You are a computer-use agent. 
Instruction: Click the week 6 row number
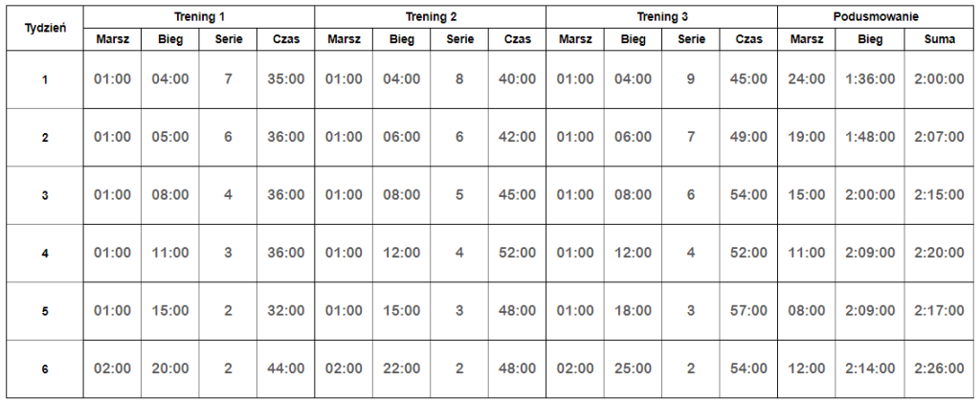point(44,368)
